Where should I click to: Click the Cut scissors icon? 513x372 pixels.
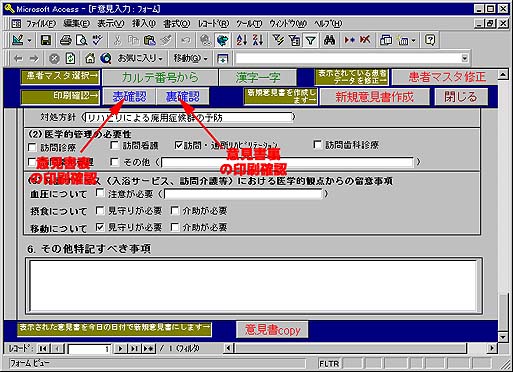[x=117, y=40]
